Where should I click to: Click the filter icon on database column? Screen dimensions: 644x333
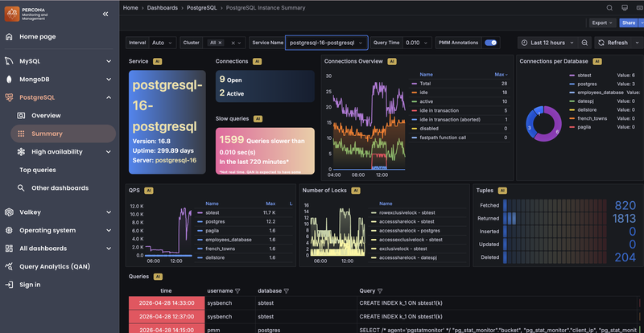(x=287, y=290)
